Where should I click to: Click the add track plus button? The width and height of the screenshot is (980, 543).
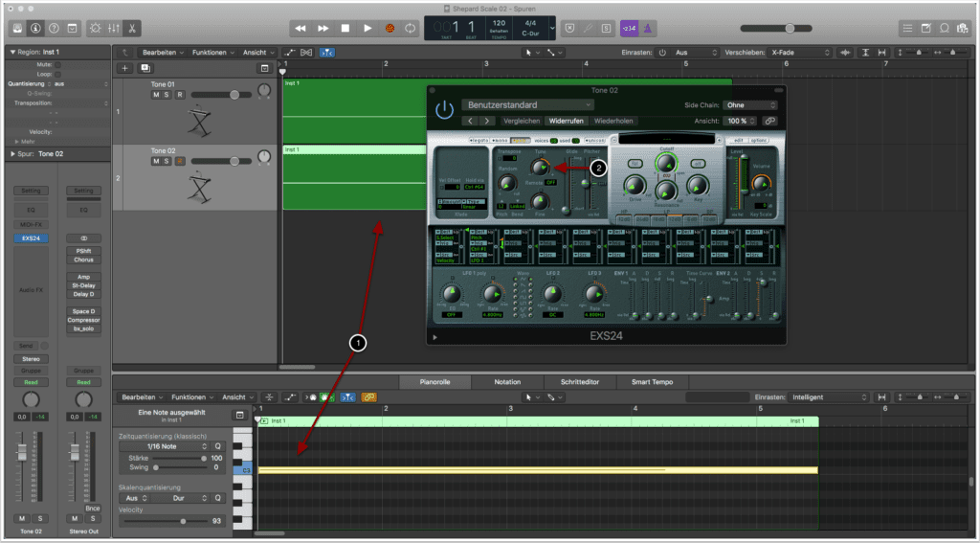pyautogui.click(x=123, y=69)
